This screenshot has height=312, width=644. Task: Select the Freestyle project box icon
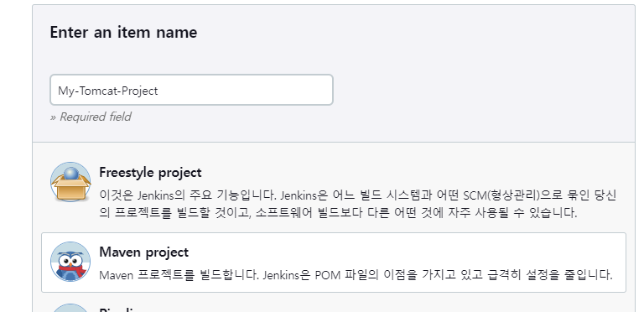pos(70,182)
